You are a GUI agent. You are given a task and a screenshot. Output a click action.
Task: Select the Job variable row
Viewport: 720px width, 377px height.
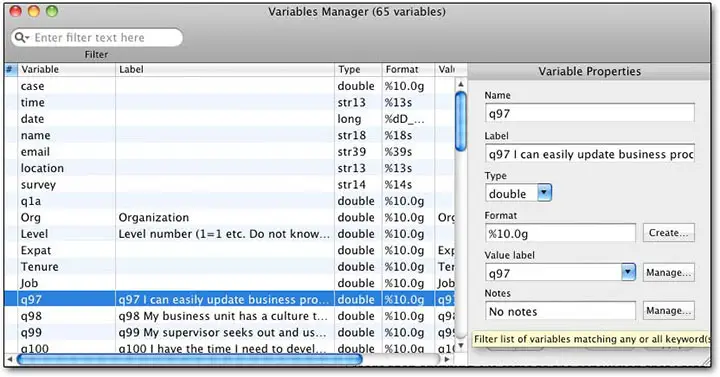pyautogui.click(x=229, y=283)
